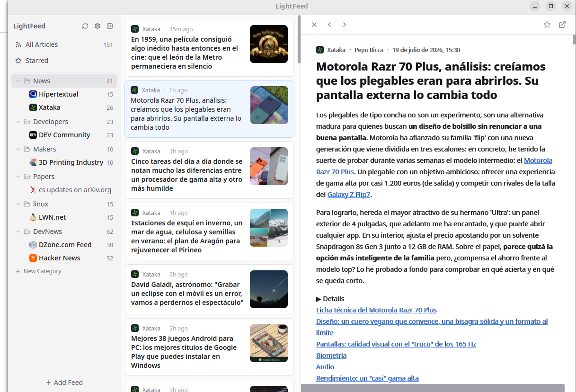Click the Hipertextual feed icon
Image resolution: width=576 pixels, height=392 pixels.
click(33, 94)
